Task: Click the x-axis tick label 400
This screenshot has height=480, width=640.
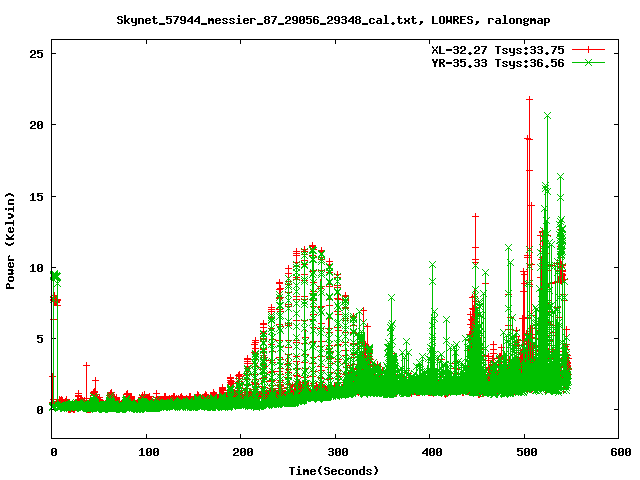Action: pos(432,452)
